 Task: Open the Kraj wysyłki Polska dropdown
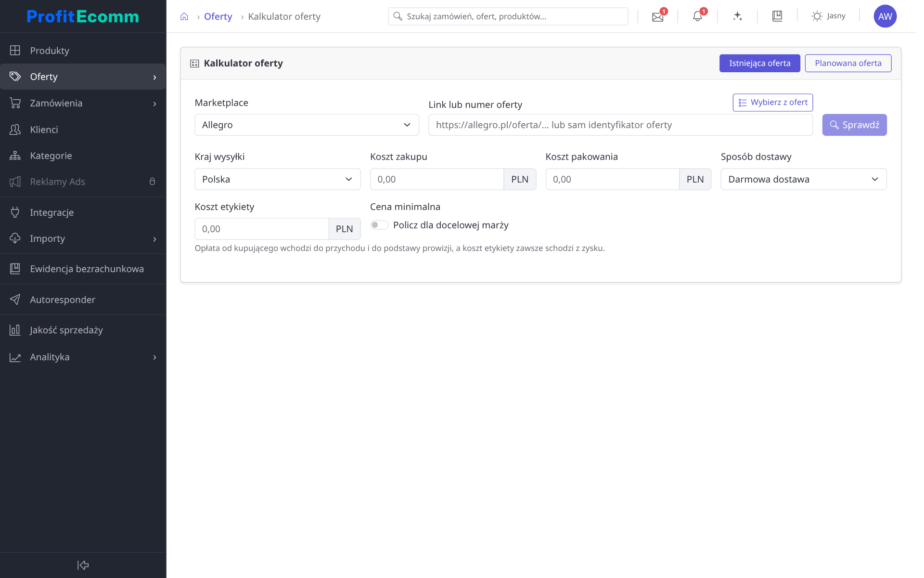(x=278, y=179)
